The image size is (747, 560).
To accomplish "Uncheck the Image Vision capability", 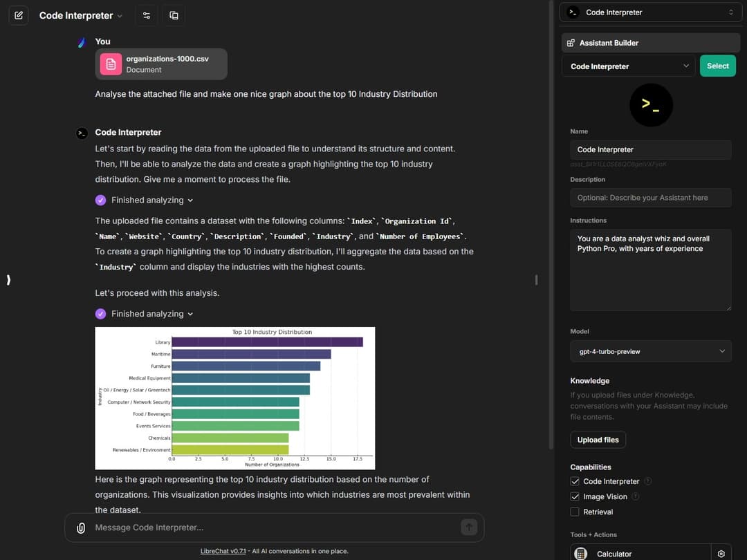I will point(575,496).
